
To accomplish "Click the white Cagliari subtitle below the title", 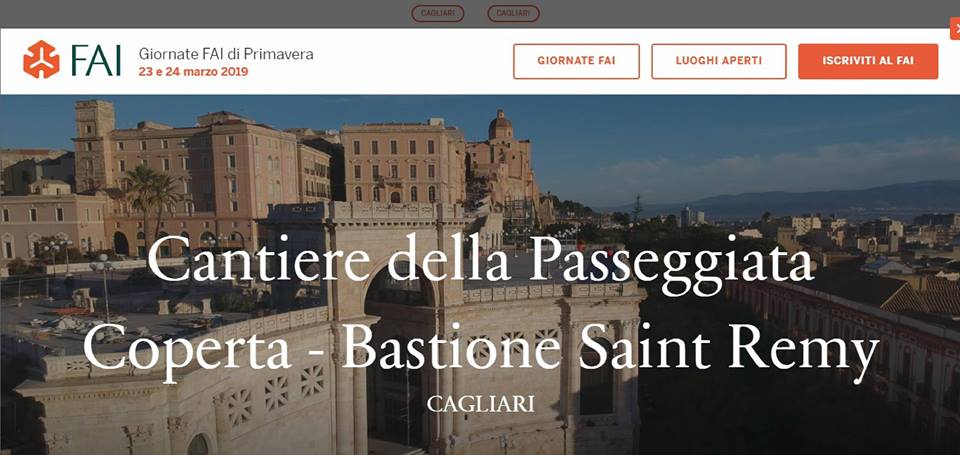I will [x=481, y=404].
